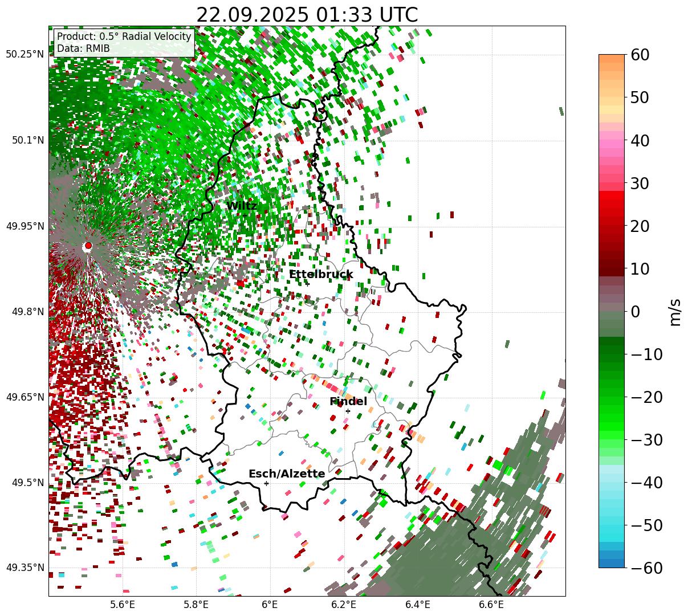Select the Findel label on the map
Image resolution: width=688 pixels, height=616 pixels.
click(x=348, y=402)
